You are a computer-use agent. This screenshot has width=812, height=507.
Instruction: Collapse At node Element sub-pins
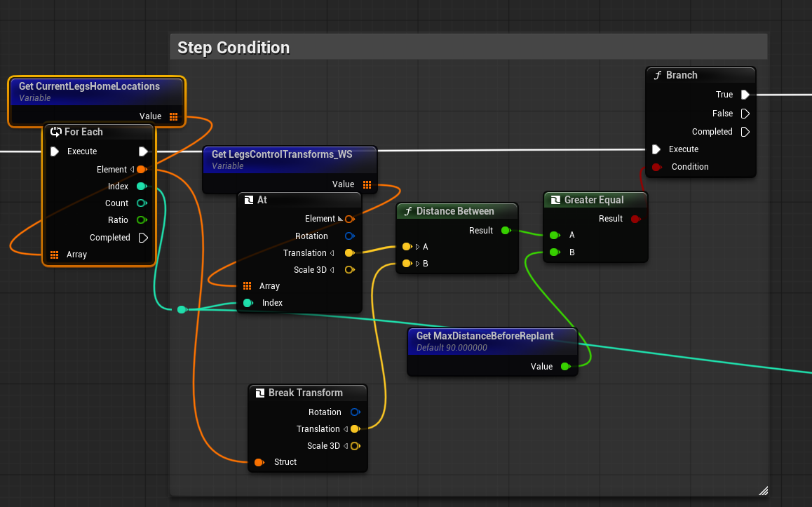(340, 219)
